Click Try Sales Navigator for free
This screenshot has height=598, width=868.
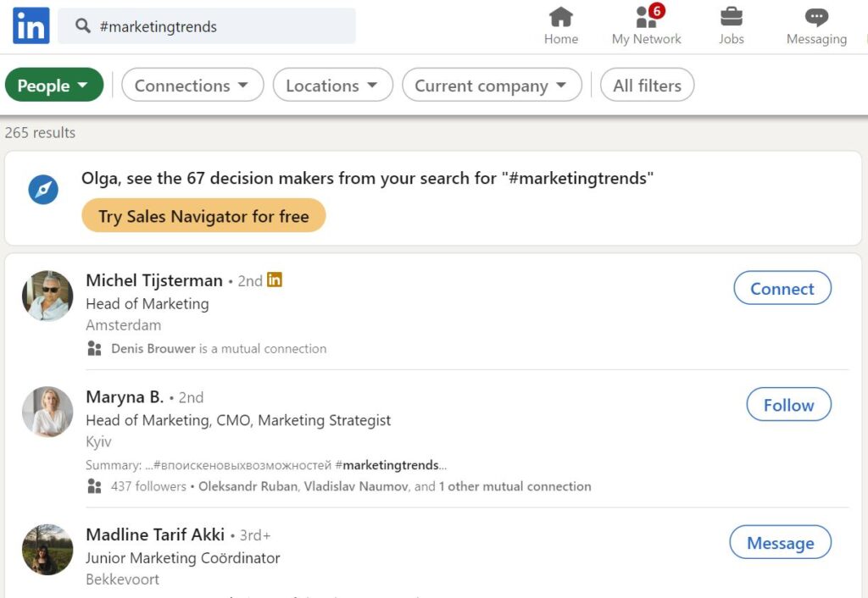pyautogui.click(x=203, y=216)
